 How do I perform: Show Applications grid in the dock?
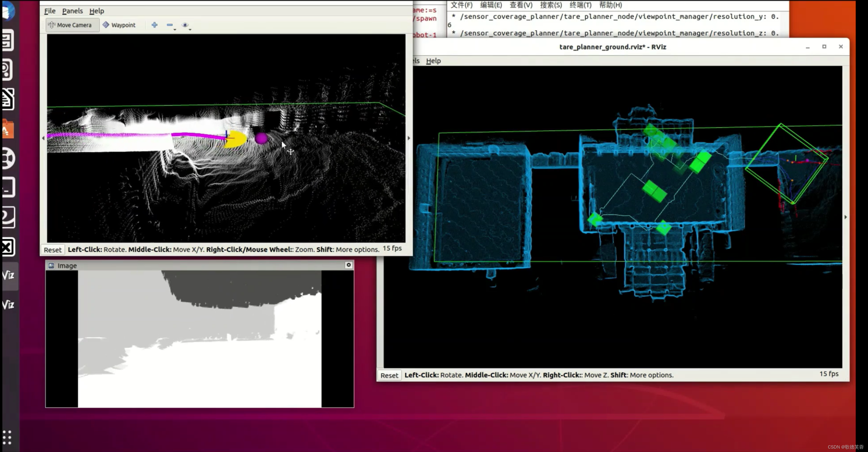click(x=7, y=437)
